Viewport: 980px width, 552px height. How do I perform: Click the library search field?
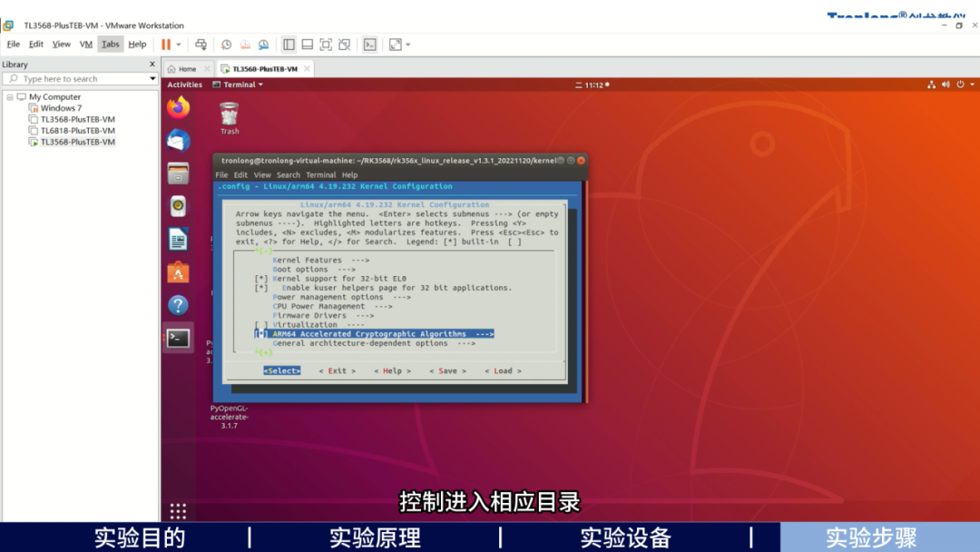(x=77, y=78)
